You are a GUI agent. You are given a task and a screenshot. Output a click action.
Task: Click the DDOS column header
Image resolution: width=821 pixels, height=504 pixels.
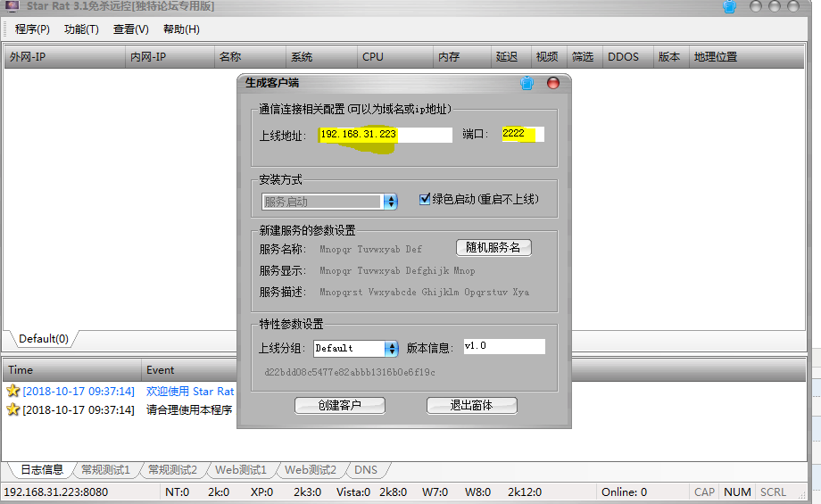(626, 56)
